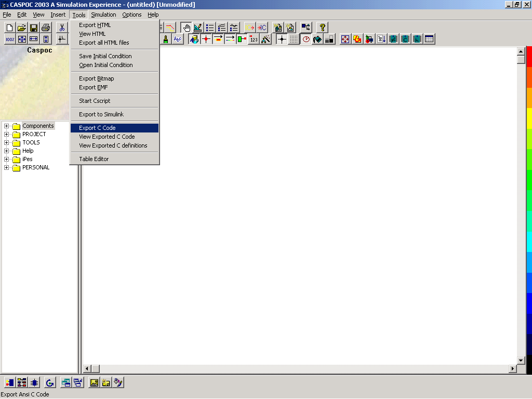Expand the PROJECT tree folder
Screen dimensions: 532x399
click(6, 135)
